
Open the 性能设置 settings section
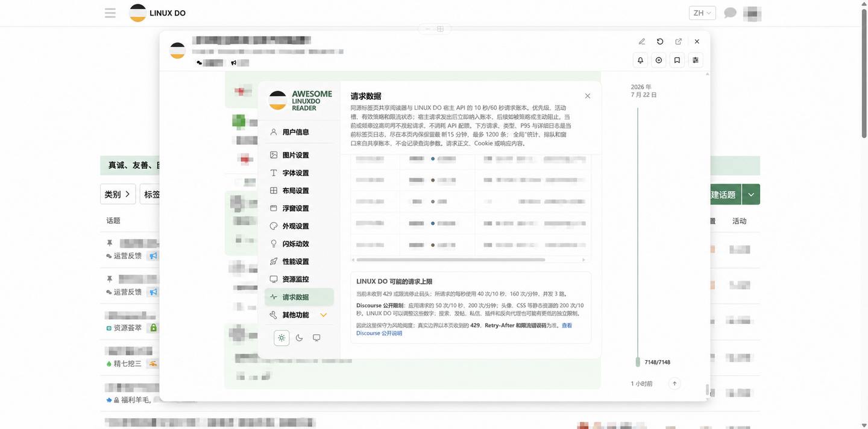tap(299, 261)
